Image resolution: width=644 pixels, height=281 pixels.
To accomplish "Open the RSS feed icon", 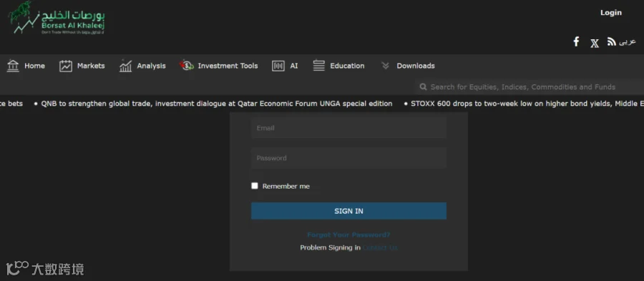I will (x=612, y=41).
